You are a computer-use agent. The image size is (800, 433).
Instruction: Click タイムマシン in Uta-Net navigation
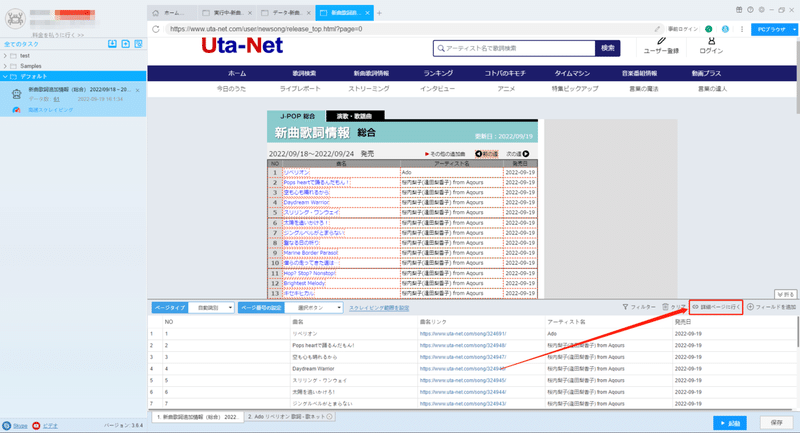(572, 73)
